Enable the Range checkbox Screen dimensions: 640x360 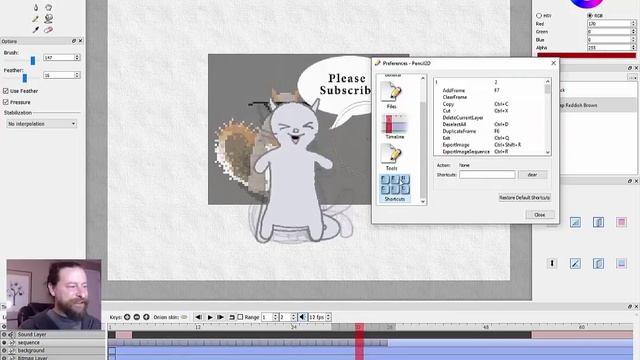[x=240, y=317]
